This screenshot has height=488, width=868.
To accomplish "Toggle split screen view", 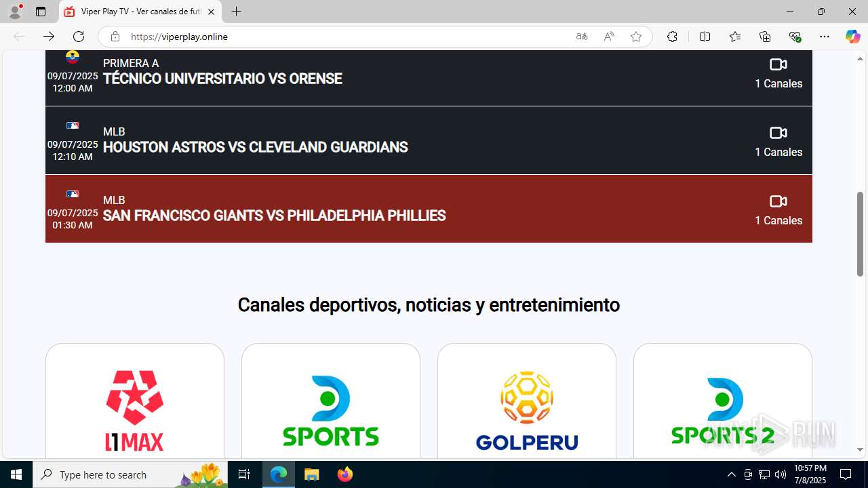I will 705,37.
